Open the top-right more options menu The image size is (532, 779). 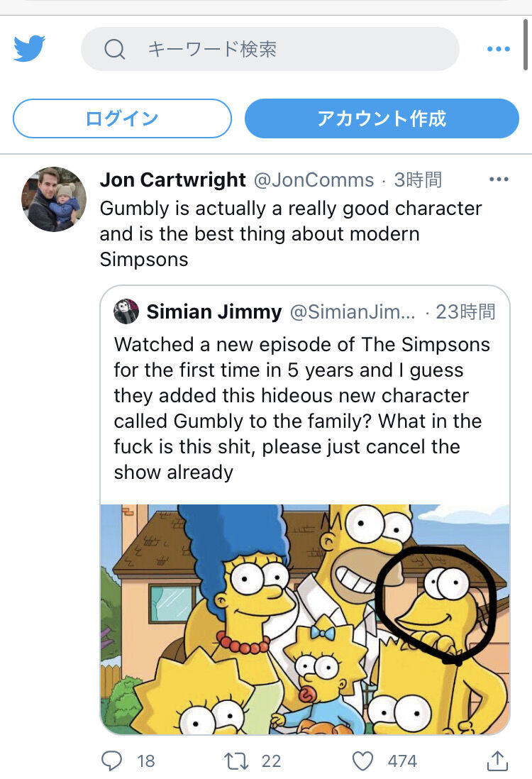499,49
